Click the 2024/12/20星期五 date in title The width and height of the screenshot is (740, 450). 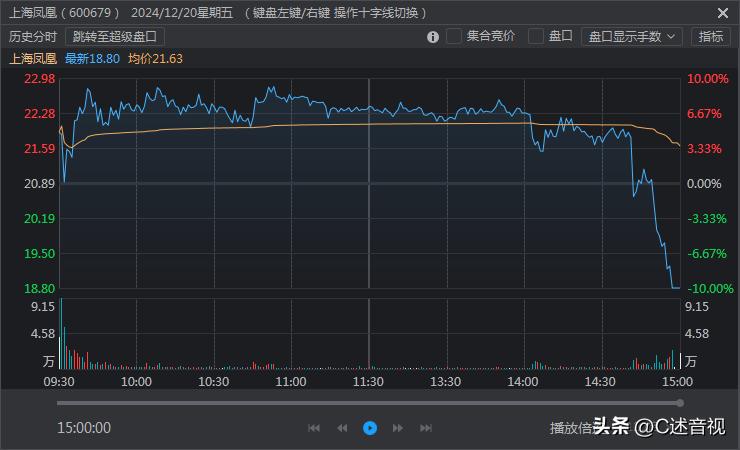tap(182, 13)
